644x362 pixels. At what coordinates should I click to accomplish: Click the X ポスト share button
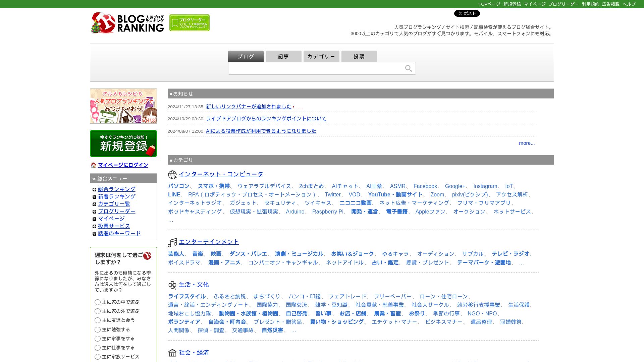point(467,13)
